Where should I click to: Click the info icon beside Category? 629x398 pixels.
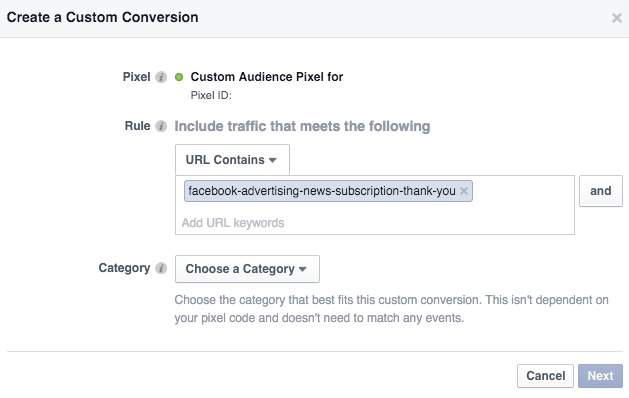[x=161, y=268]
